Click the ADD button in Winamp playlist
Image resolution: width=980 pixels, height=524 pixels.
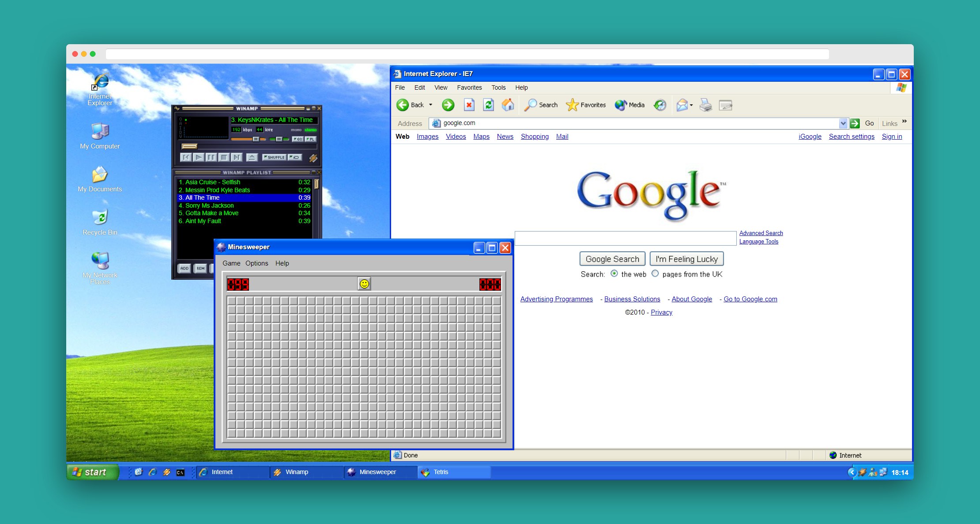(185, 268)
